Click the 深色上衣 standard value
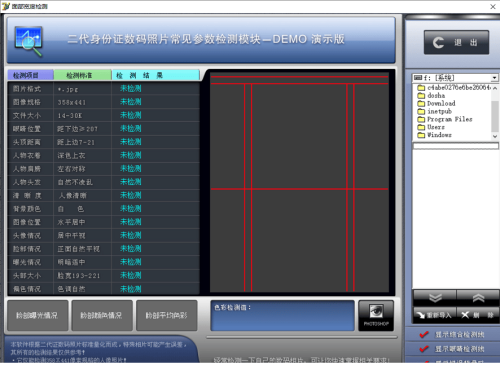This screenshot has width=500, height=365. [71, 156]
